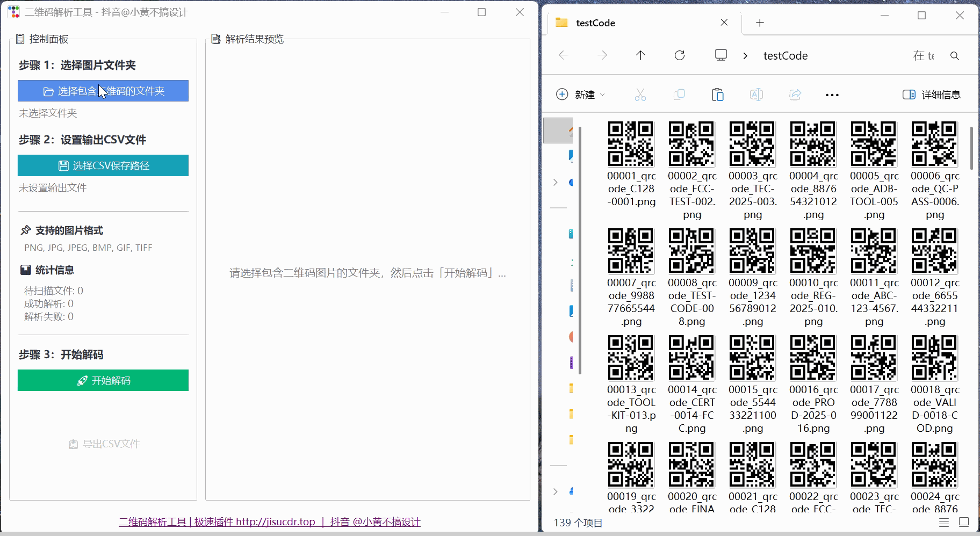Click the Cut icon in the toolbar
980x536 pixels.
[640, 94]
